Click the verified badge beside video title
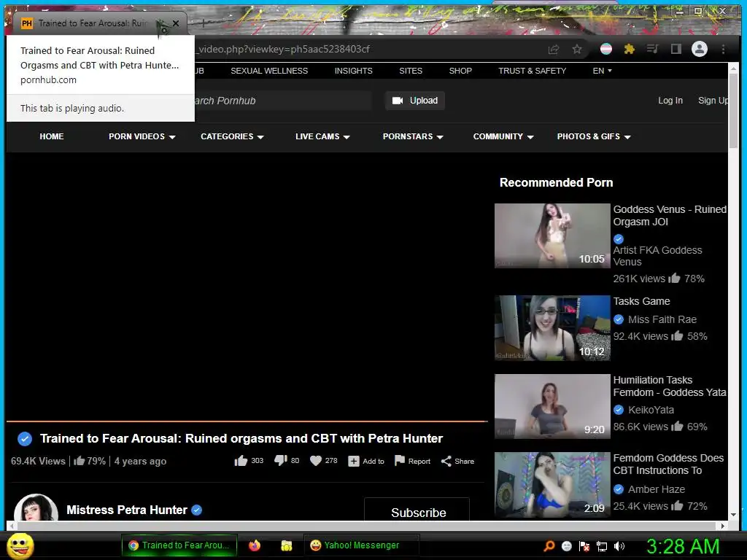 [x=25, y=438]
